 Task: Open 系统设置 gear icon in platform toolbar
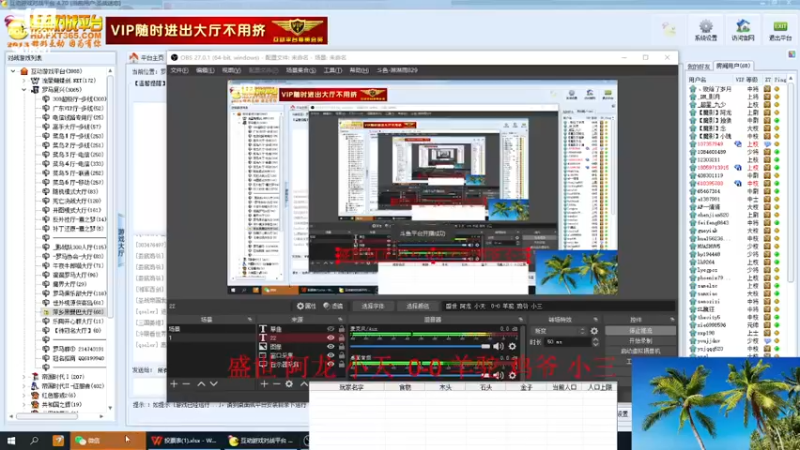point(706,27)
